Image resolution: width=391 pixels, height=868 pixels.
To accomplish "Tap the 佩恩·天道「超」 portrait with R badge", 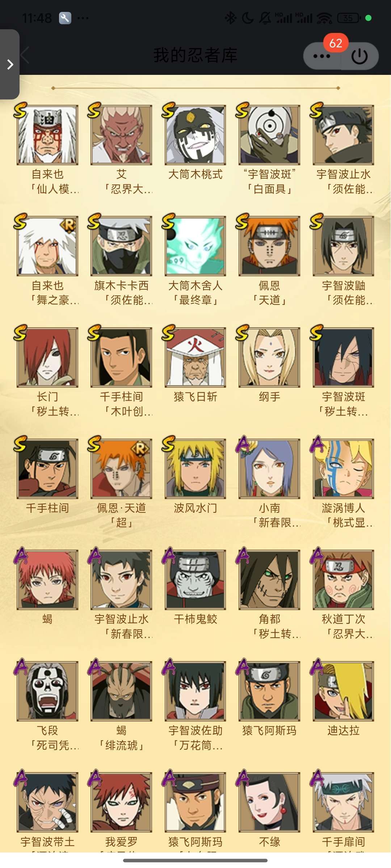I will [121, 469].
